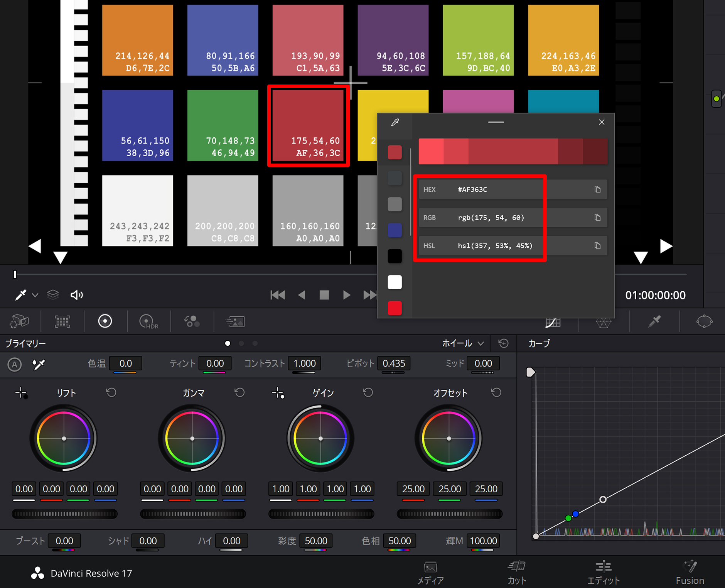This screenshot has height=588, width=725.
Task: Open the Curves palette icon
Action: coord(553,322)
